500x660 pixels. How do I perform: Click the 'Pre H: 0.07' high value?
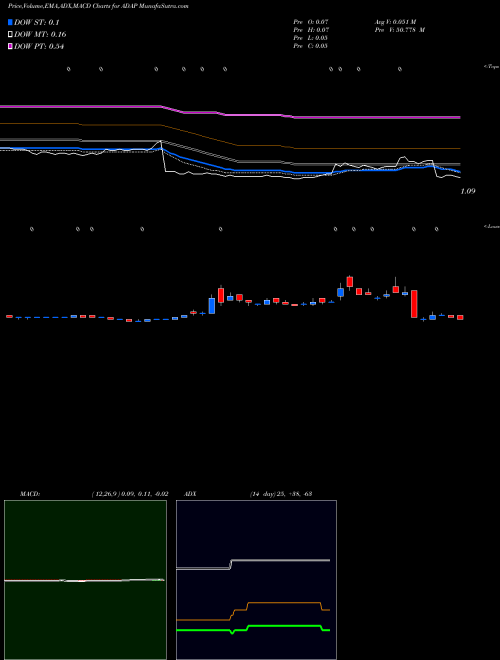311,30
